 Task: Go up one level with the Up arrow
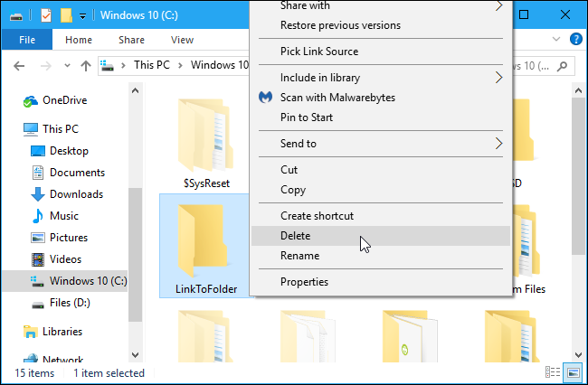(86, 65)
